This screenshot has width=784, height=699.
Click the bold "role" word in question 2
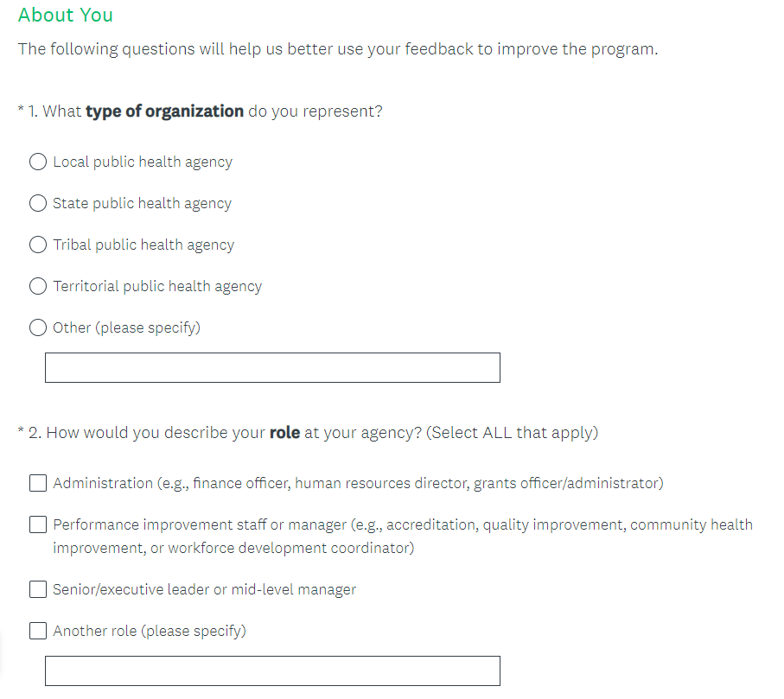click(x=284, y=432)
